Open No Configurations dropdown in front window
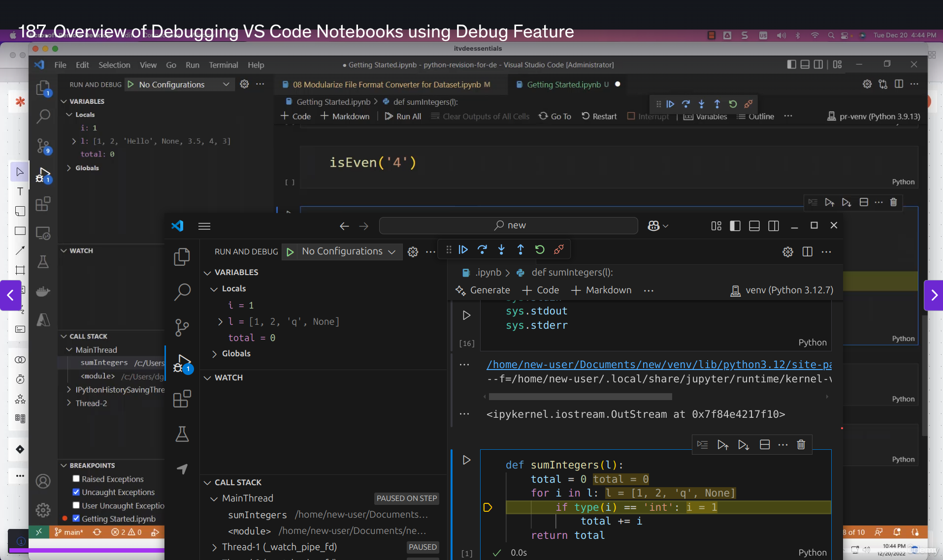Image resolution: width=943 pixels, height=560 pixels. 349,251
